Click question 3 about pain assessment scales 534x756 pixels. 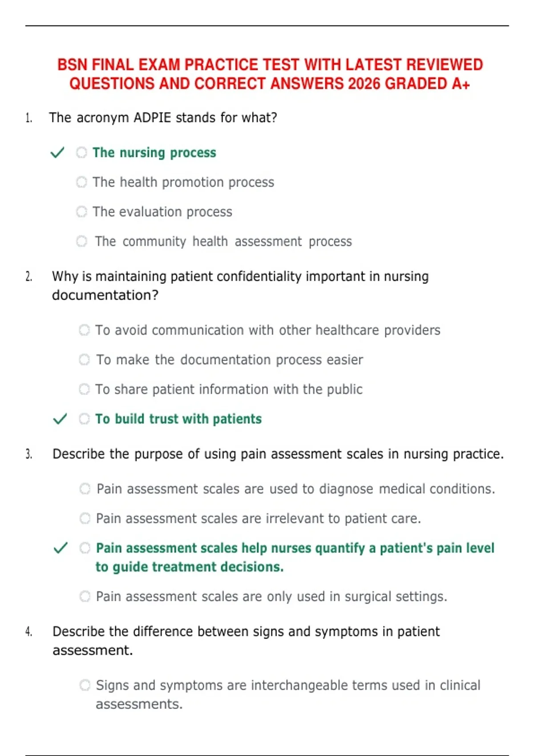click(x=278, y=454)
